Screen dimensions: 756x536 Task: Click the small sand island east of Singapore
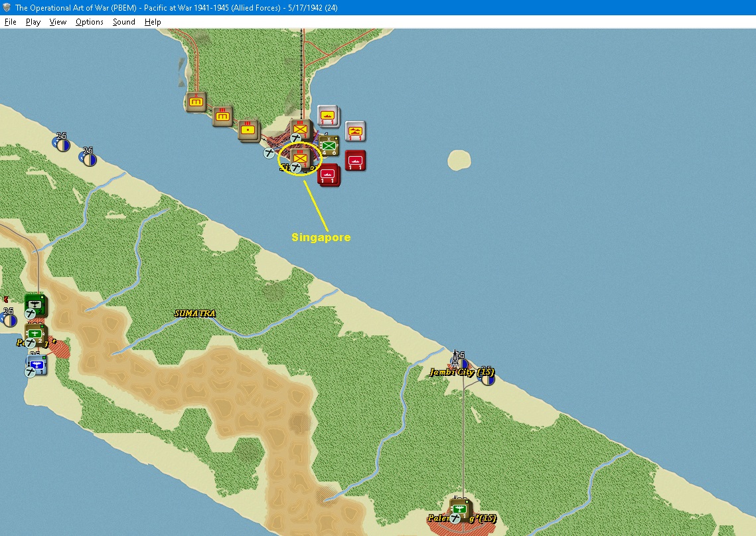pyautogui.click(x=459, y=160)
